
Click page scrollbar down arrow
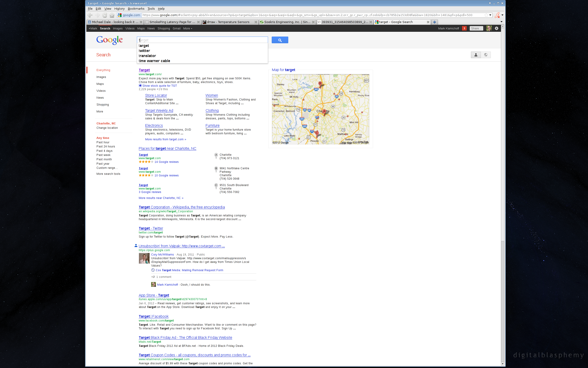[x=503, y=364]
